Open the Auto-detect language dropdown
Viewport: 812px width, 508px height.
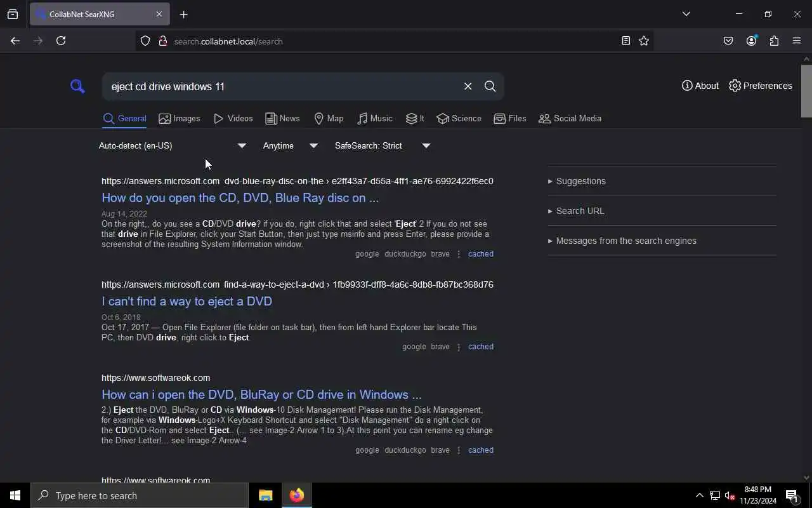pos(172,145)
